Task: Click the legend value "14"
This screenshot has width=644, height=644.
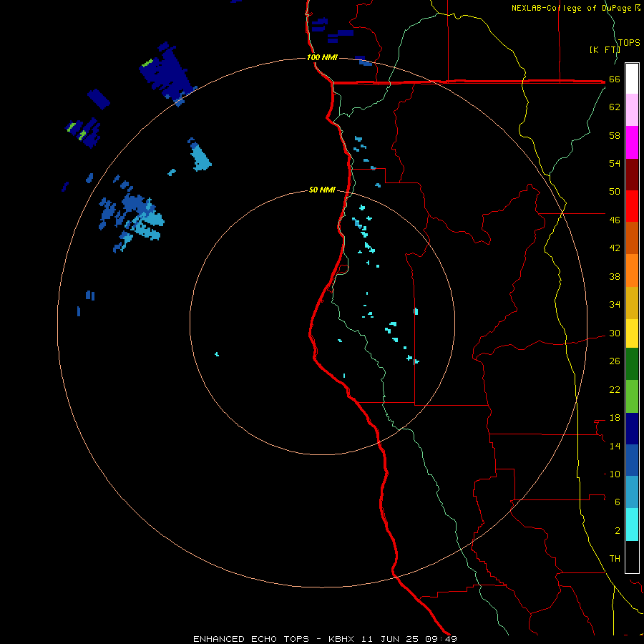Action: point(615,446)
